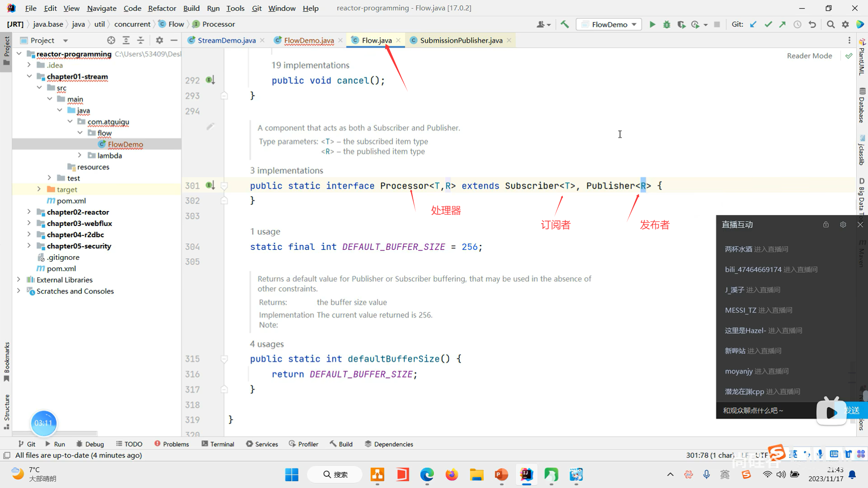Rollback changes with the undo arrow icon
The image size is (868, 488).
coord(812,24)
